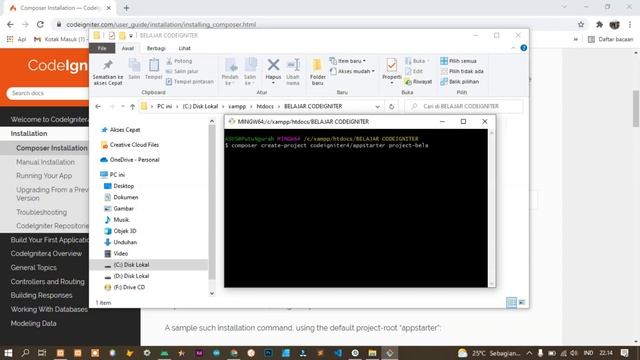Switch to the Berbagi ribbon tab
This screenshot has width=640, height=360.
[x=156, y=48]
